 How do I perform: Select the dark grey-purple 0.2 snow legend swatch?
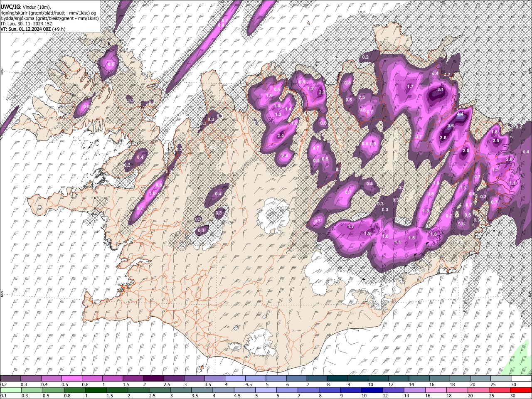tap(11, 378)
